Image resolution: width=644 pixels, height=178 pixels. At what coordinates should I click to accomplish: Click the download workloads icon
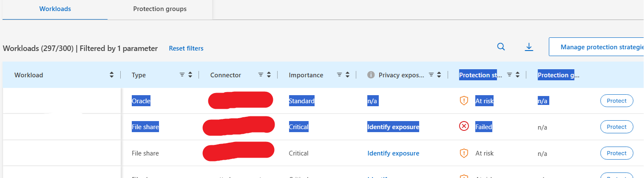pyautogui.click(x=529, y=47)
